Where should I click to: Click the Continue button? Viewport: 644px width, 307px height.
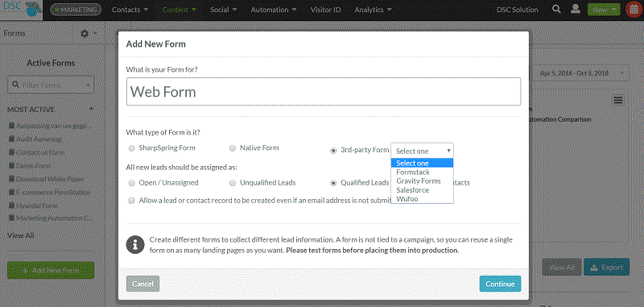click(500, 284)
